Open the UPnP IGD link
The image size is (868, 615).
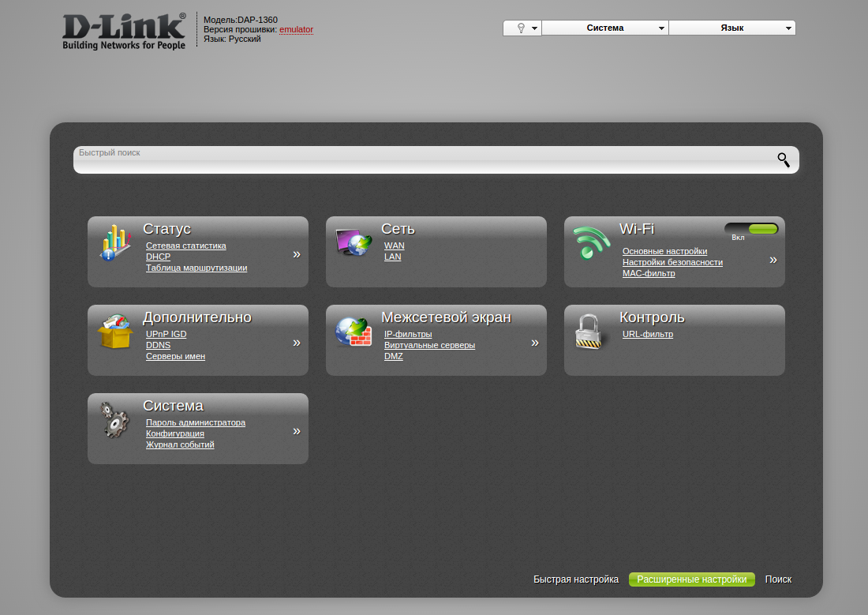click(x=166, y=334)
